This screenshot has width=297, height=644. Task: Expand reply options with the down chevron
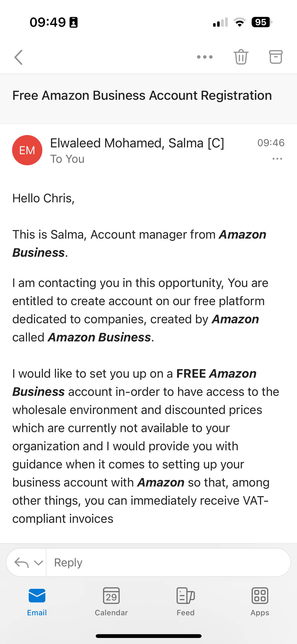38,563
